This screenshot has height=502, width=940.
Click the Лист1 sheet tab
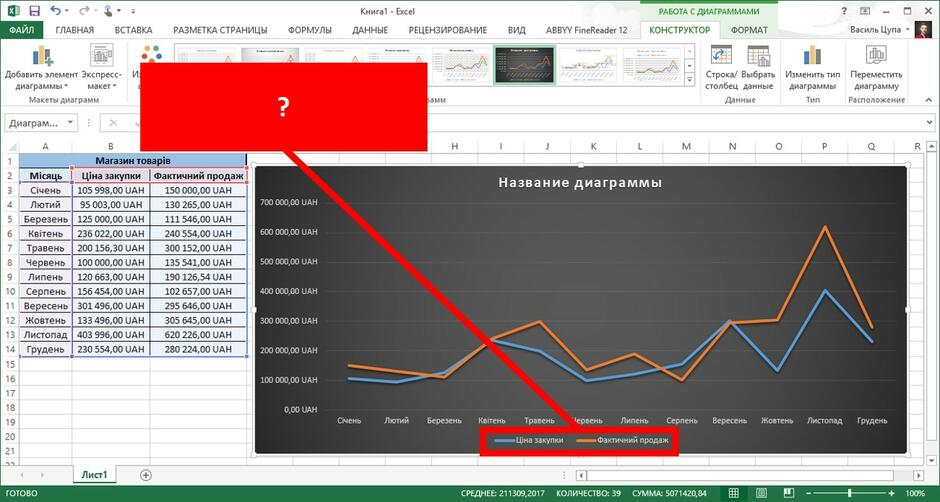[x=94, y=474]
